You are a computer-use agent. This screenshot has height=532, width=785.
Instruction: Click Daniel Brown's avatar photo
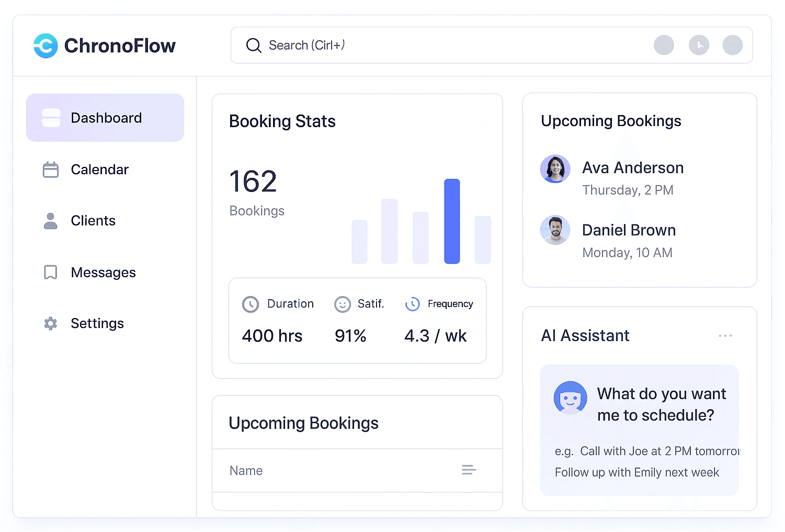point(555,230)
